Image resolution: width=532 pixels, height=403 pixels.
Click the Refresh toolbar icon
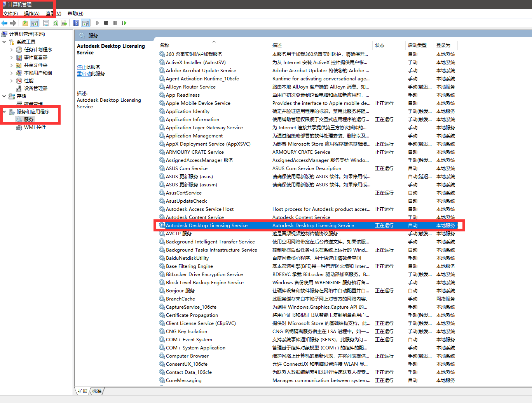56,23
